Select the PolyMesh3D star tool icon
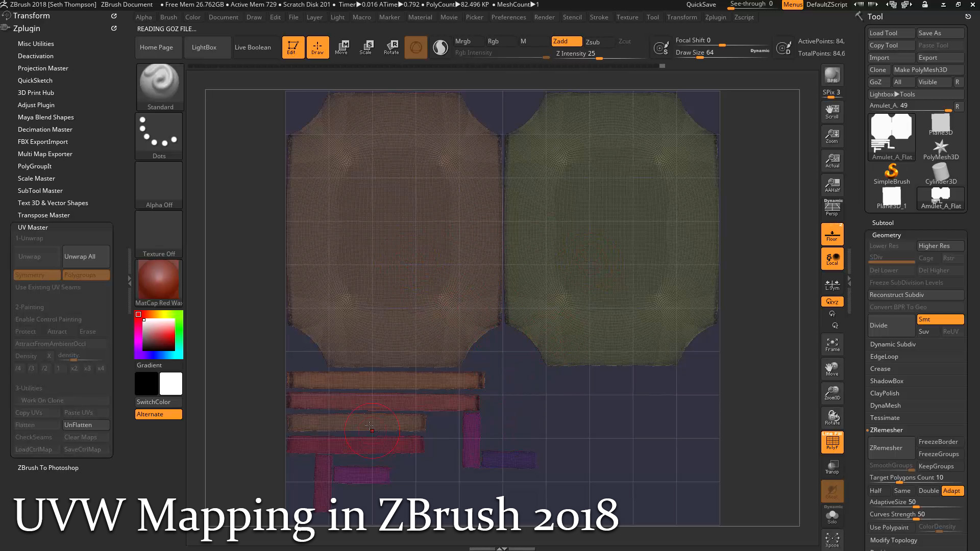Viewport: 980px width, 551px height. (941, 149)
